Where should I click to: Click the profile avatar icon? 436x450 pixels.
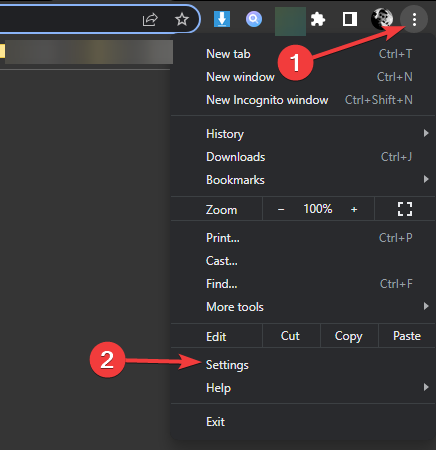pos(382,19)
